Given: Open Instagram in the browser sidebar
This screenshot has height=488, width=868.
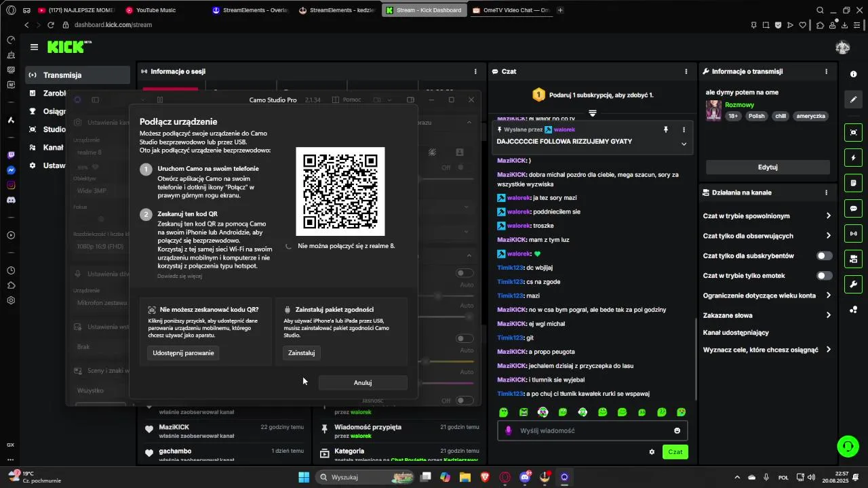Looking at the screenshot, I should coord(11,185).
